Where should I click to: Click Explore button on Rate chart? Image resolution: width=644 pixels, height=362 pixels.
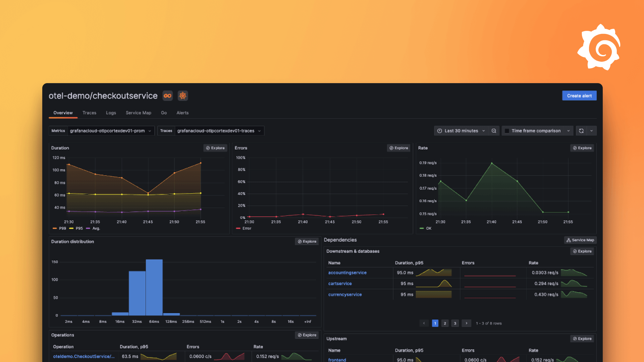pyautogui.click(x=582, y=148)
